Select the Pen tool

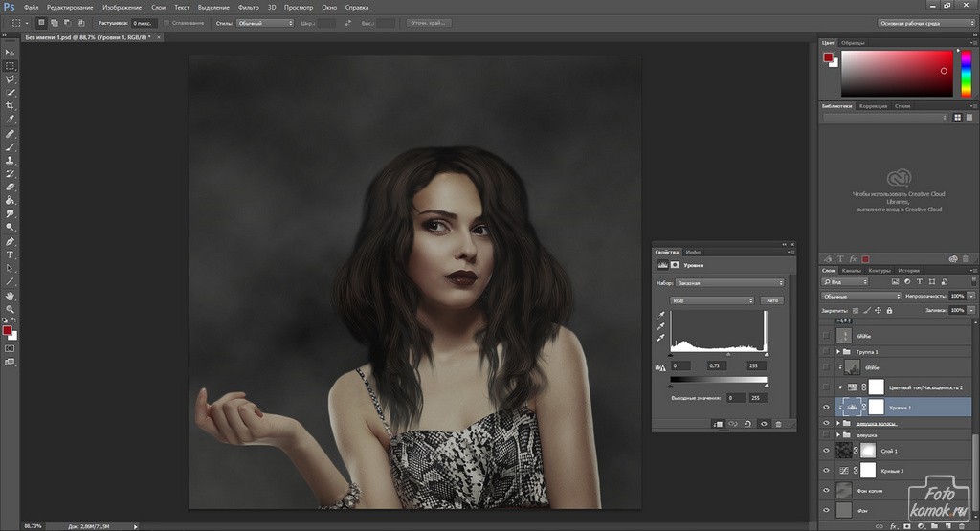point(10,241)
